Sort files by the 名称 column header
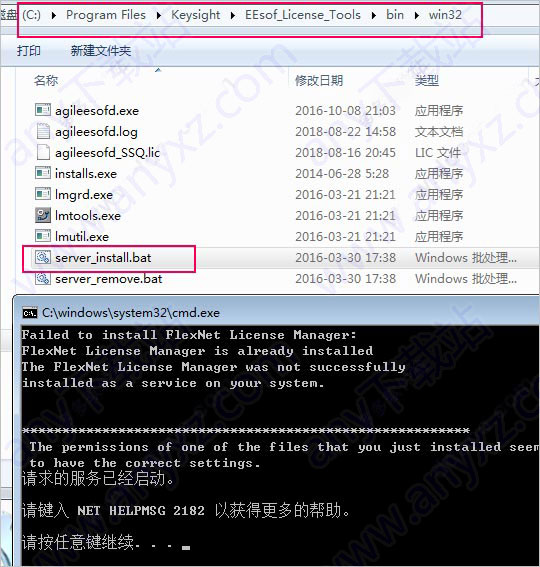This screenshot has height=567, width=540. 46,80
